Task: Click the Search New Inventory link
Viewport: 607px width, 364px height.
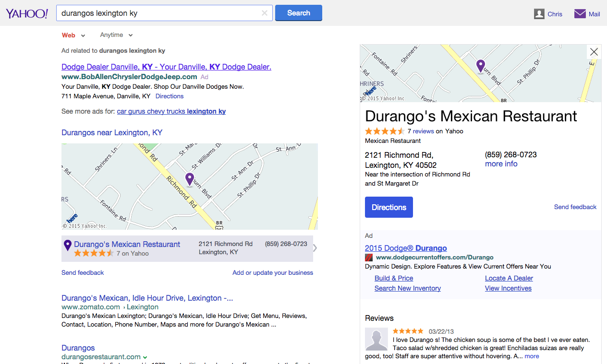Action: (408, 288)
